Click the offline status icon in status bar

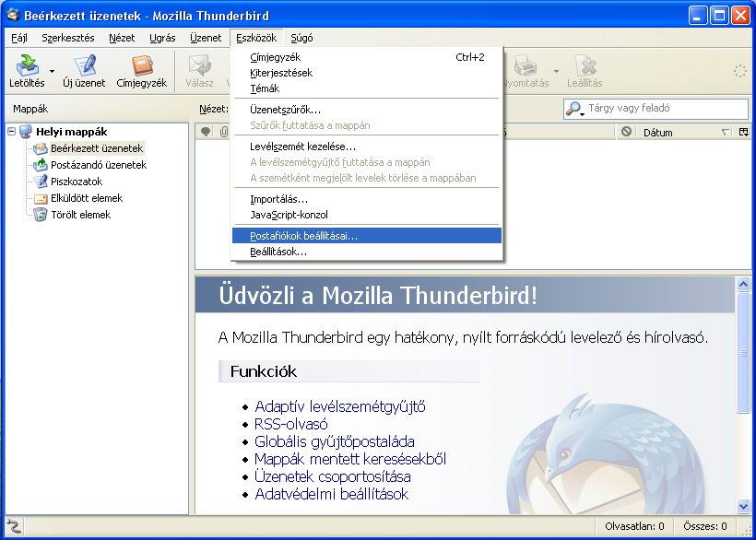point(14,526)
